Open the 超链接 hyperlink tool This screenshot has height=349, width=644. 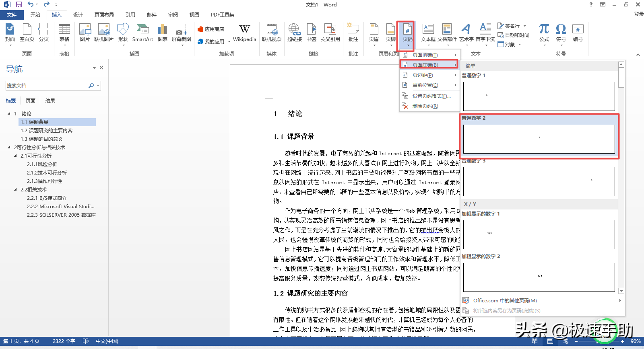pyautogui.click(x=294, y=32)
